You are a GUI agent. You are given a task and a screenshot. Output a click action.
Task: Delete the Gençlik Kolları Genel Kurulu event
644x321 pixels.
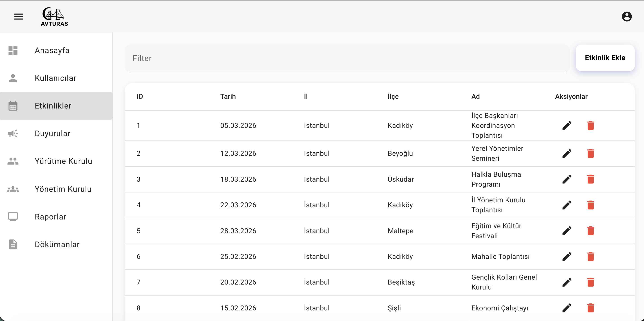(x=590, y=282)
